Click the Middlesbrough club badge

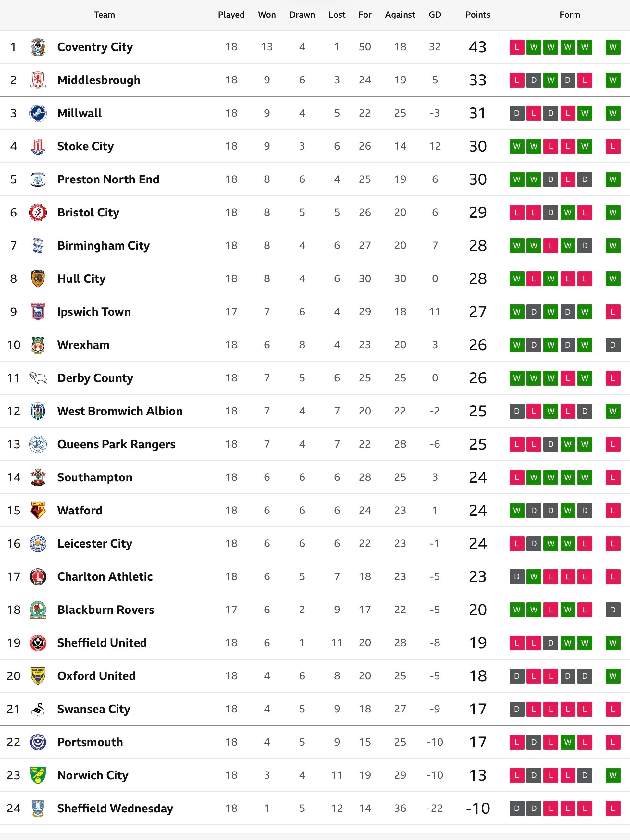tap(38, 80)
